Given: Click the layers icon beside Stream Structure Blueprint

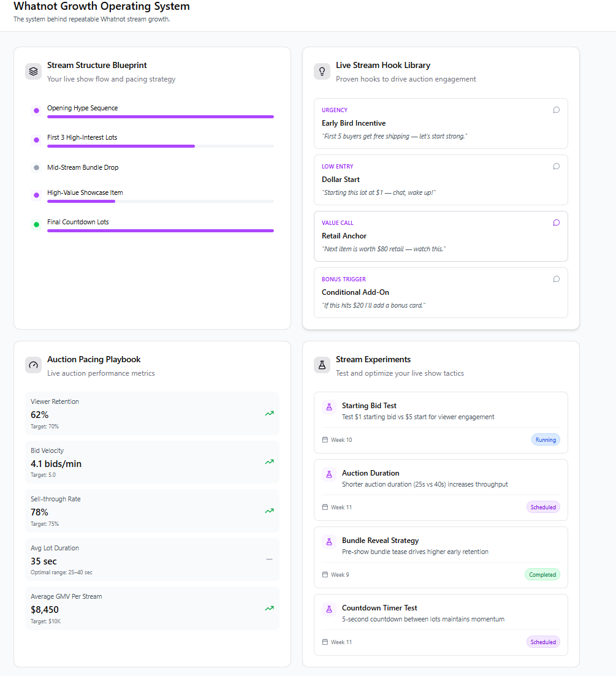Looking at the screenshot, I should pyautogui.click(x=33, y=71).
